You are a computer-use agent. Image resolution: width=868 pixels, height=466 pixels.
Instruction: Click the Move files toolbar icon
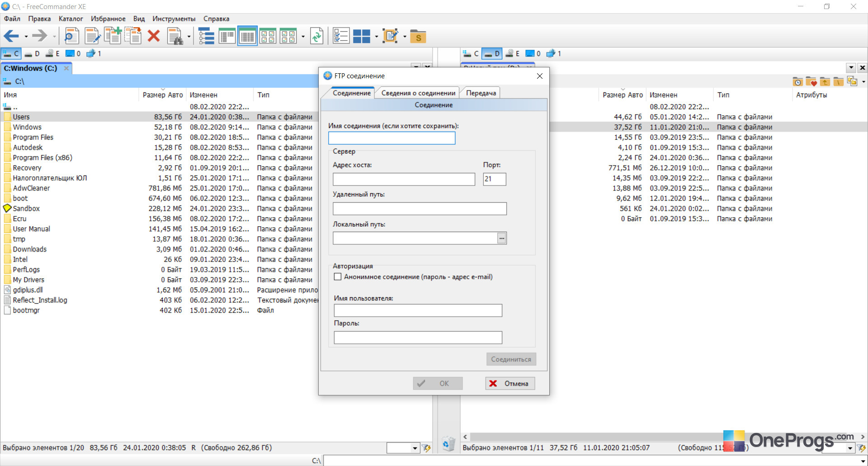point(133,36)
